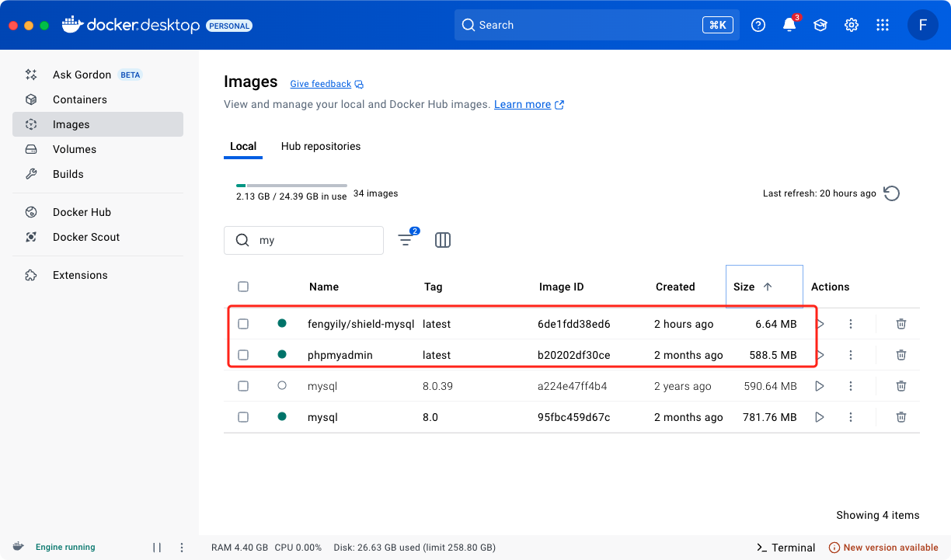Toggle the select-all checkbox in table header

tap(243, 287)
